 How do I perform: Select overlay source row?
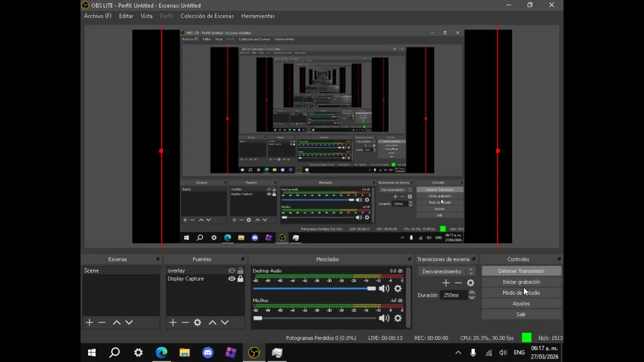(x=205, y=270)
